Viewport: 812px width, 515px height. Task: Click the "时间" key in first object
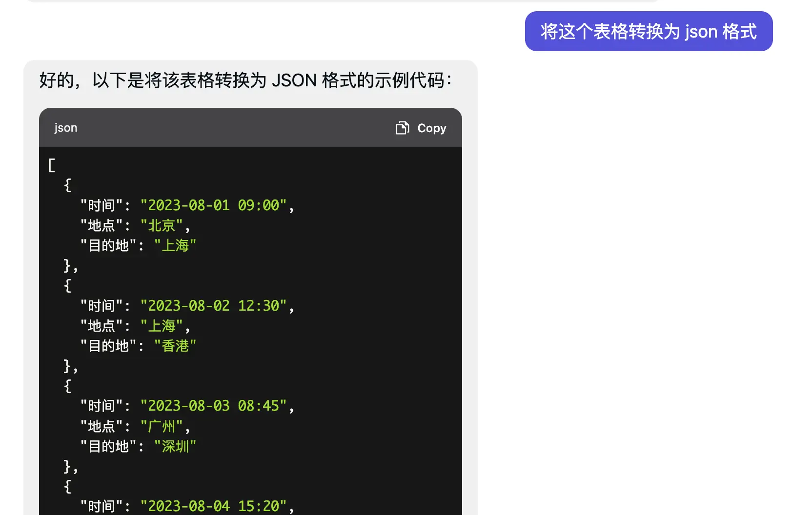tap(101, 205)
